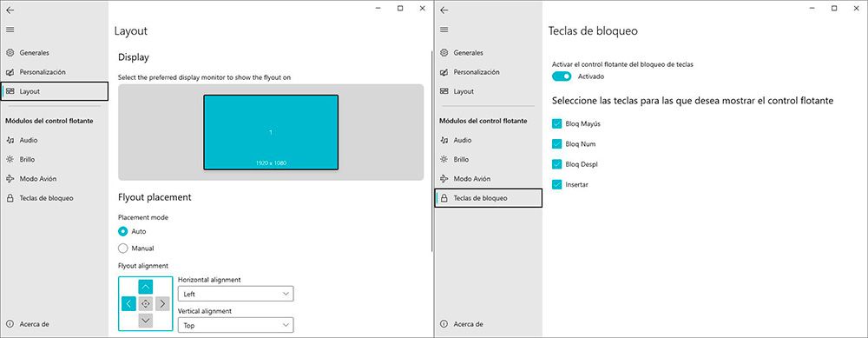Select display monitor 1 thumbnail
Image resolution: width=868 pixels, height=338 pixels.
(271, 132)
